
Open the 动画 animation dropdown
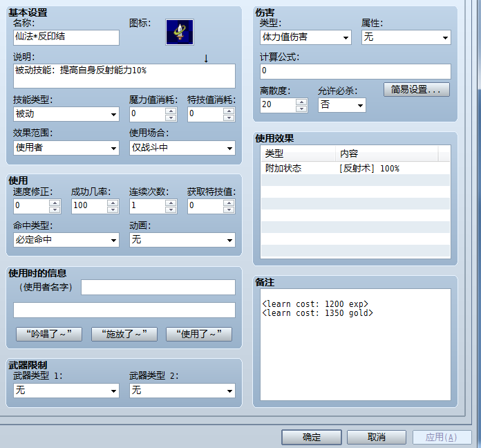(x=182, y=240)
